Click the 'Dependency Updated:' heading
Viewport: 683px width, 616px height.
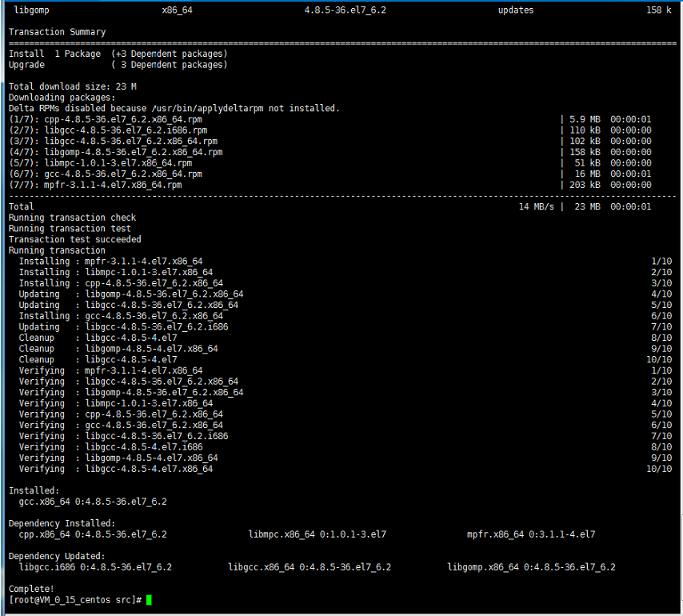(x=57, y=556)
